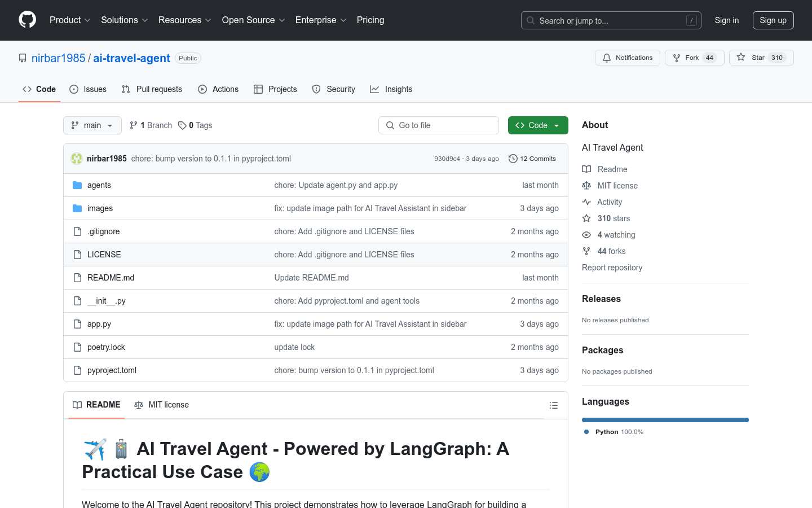Focus the Search or jump to field

[611, 20]
